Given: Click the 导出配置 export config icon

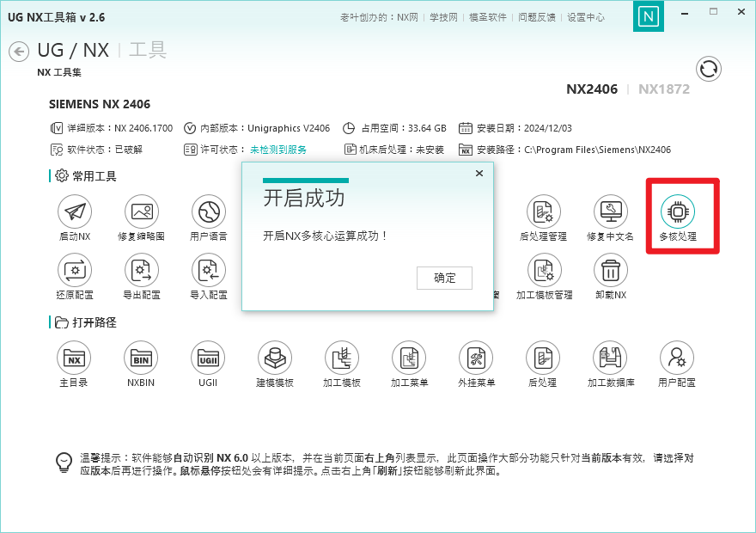Looking at the screenshot, I should [x=142, y=270].
